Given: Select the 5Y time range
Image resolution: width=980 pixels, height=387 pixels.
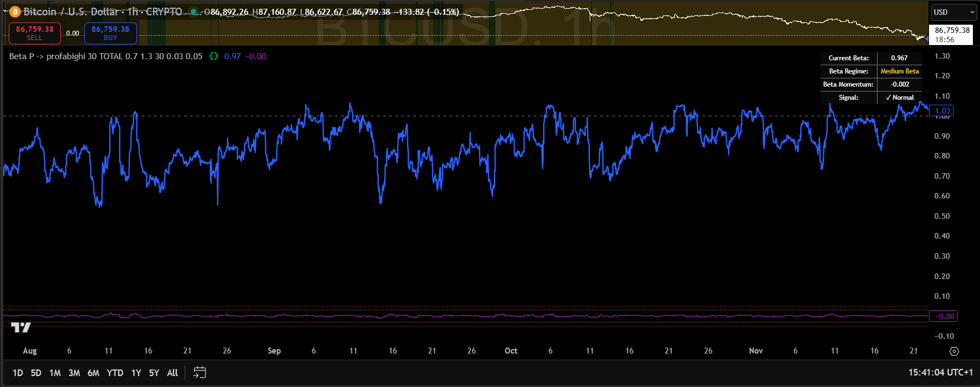Looking at the screenshot, I should [154, 373].
